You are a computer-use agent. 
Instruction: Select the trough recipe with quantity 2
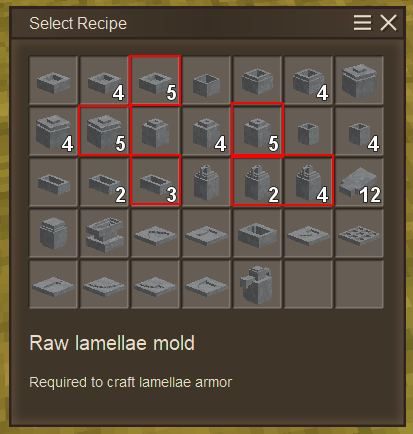click(x=104, y=182)
